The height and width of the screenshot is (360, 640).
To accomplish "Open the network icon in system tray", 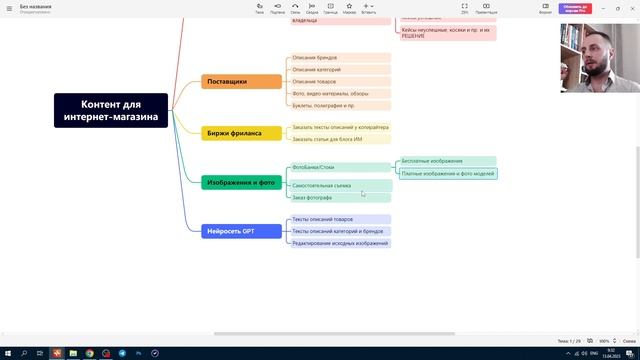I will [577, 353].
